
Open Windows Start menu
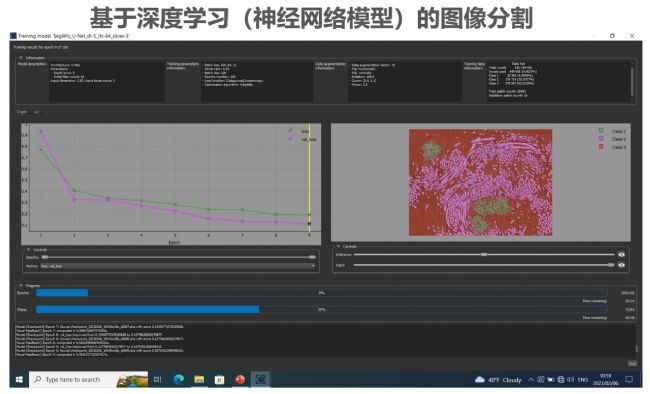[x=19, y=379]
